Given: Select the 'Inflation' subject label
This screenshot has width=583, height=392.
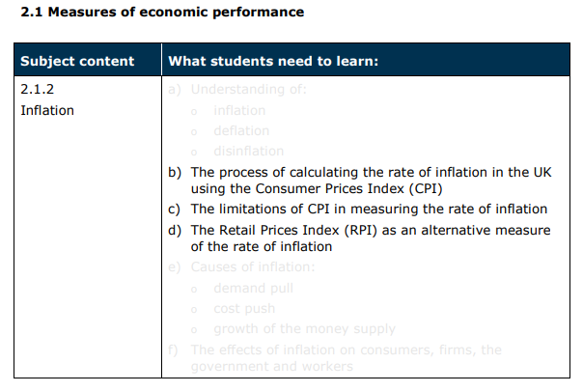Looking at the screenshot, I should (47, 110).
